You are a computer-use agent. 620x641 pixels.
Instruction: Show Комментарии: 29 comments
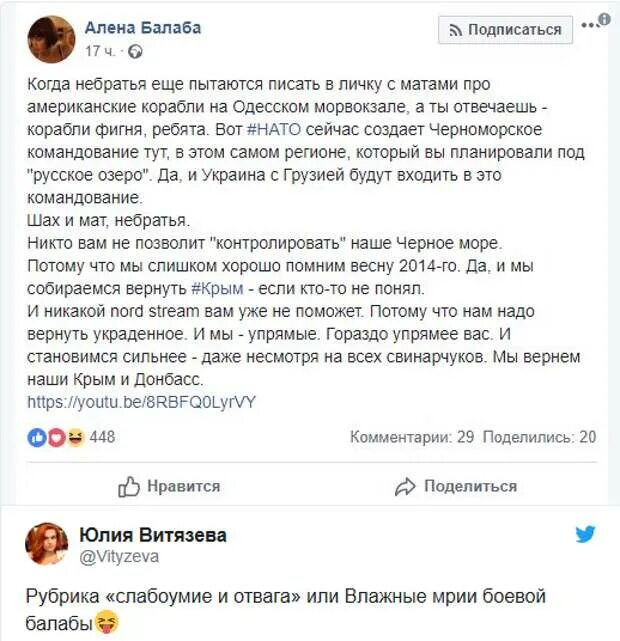point(412,437)
